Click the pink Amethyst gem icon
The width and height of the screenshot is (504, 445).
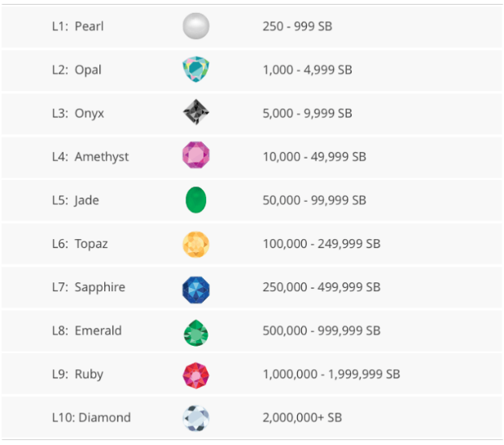coord(195,156)
